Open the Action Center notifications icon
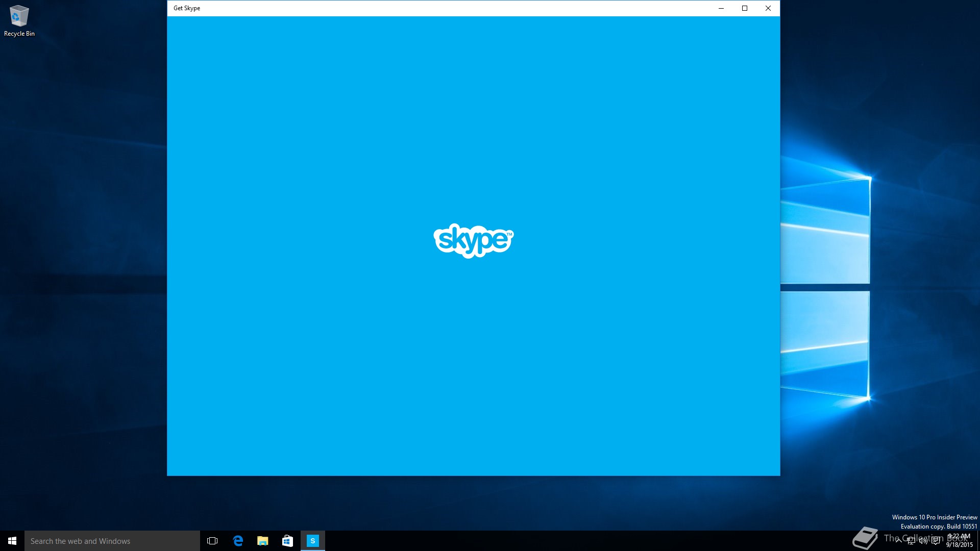This screenshot has height=551, width=980. (936, 541)
